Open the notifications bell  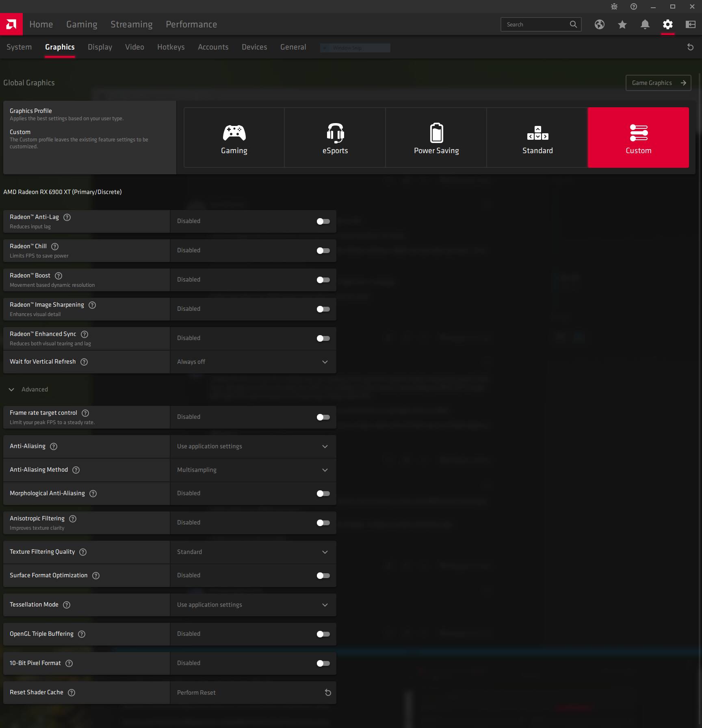click(645, 24)
